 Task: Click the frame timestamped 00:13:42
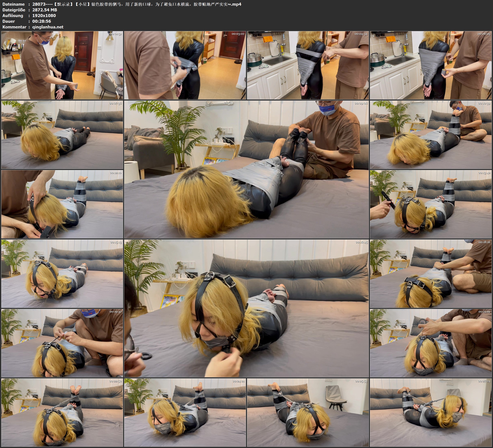[431, 204]
